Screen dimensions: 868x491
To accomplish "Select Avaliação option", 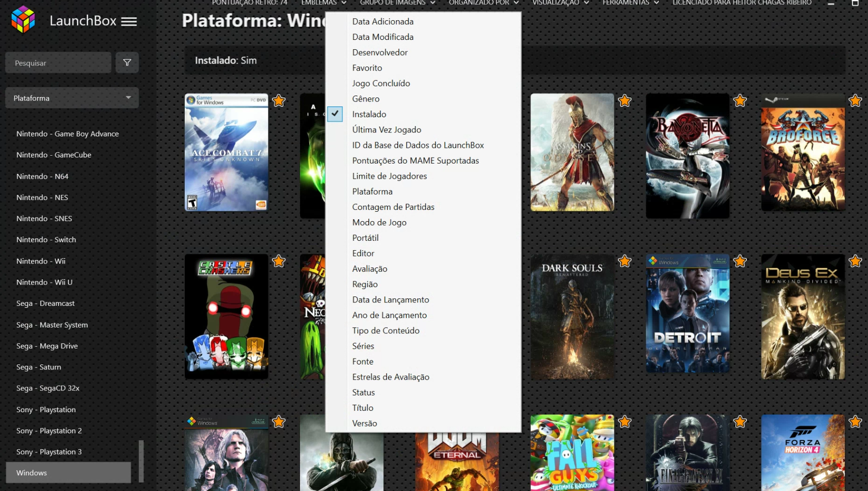I will [369, 269].
